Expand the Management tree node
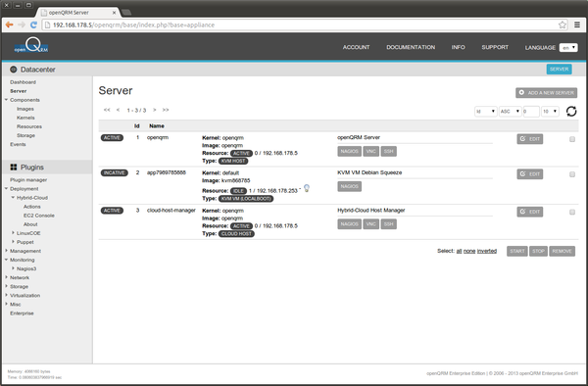This screenshot has height=386, width=588. pyautogui.click(x=6, y=251)
